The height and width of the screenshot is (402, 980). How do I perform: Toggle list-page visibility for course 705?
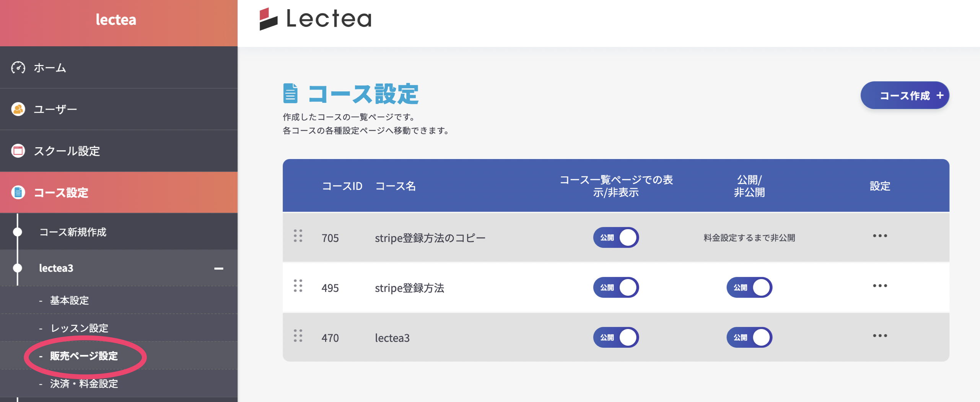[615, 238]
